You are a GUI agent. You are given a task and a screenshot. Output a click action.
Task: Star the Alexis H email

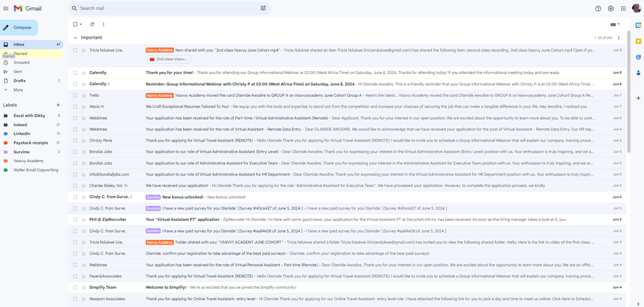[x=83, y=106]
